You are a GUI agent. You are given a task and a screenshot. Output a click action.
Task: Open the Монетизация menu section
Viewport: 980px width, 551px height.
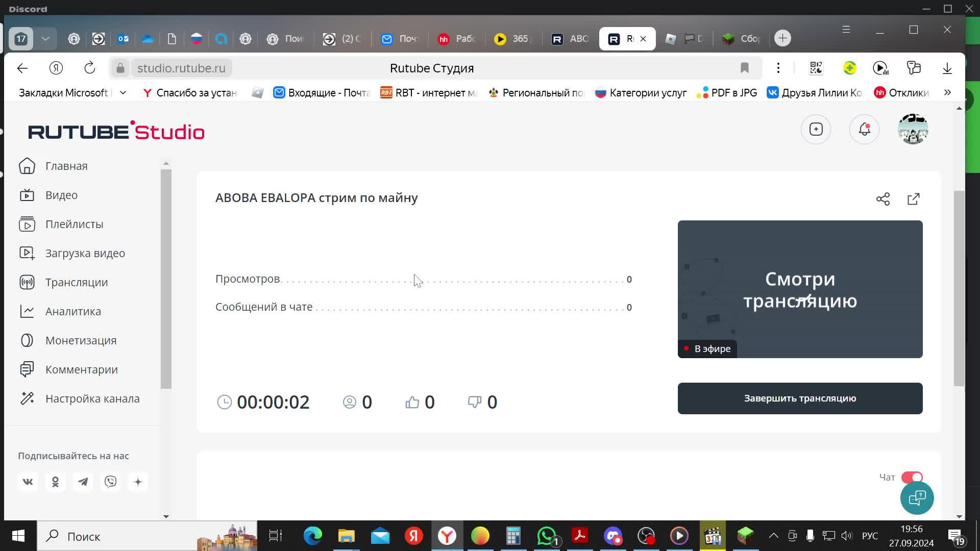point(81,340)
